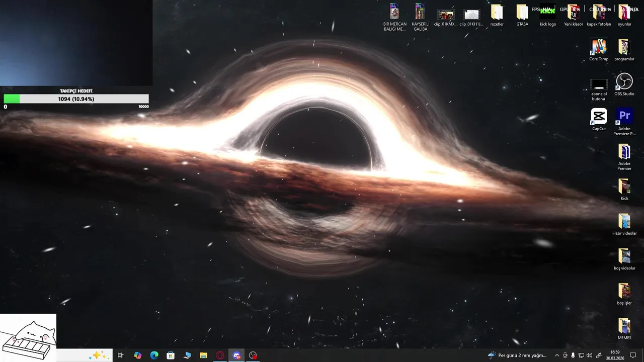The image size is (644, 362).
Task: Open the laptop-shaped taskbar app
Action: pos(187,355)
